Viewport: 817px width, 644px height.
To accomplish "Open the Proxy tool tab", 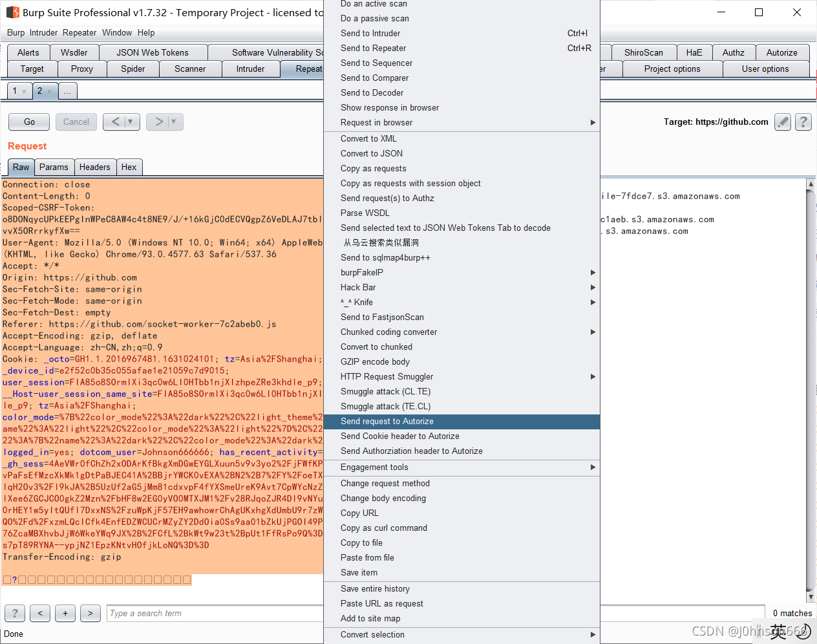I will click(82, 69).
